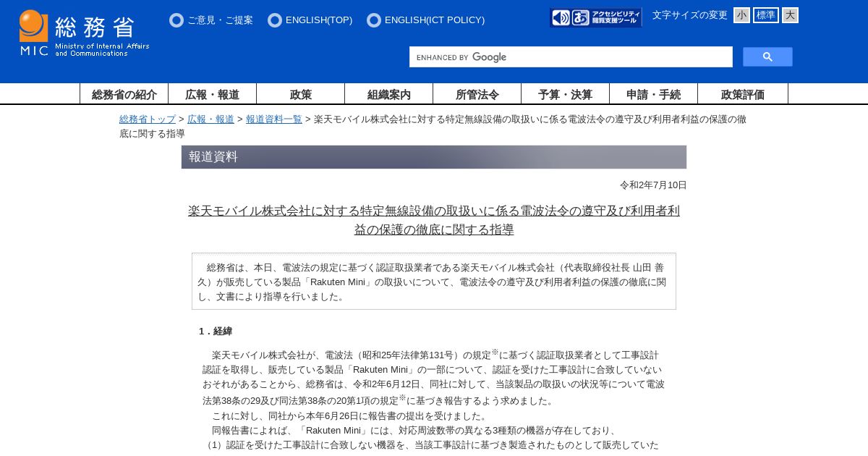Open the 申請・手続 menu
This screenshot has width=868, height=456.
654,94
